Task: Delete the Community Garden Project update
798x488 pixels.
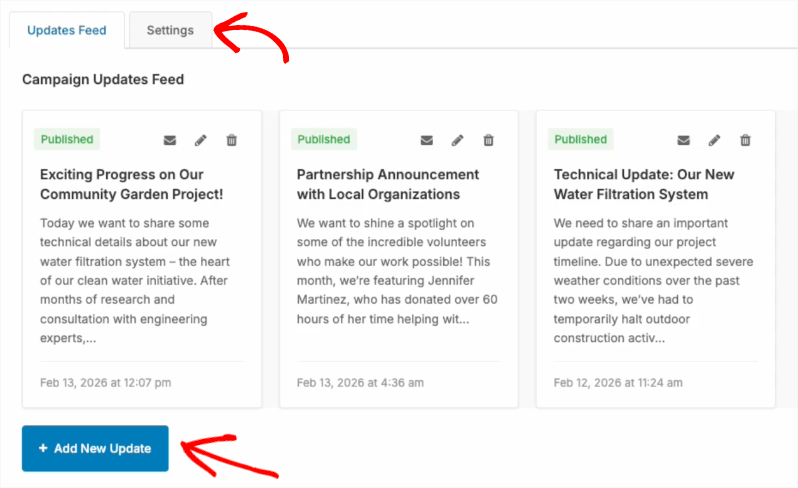Action: [x=232, y=140]
